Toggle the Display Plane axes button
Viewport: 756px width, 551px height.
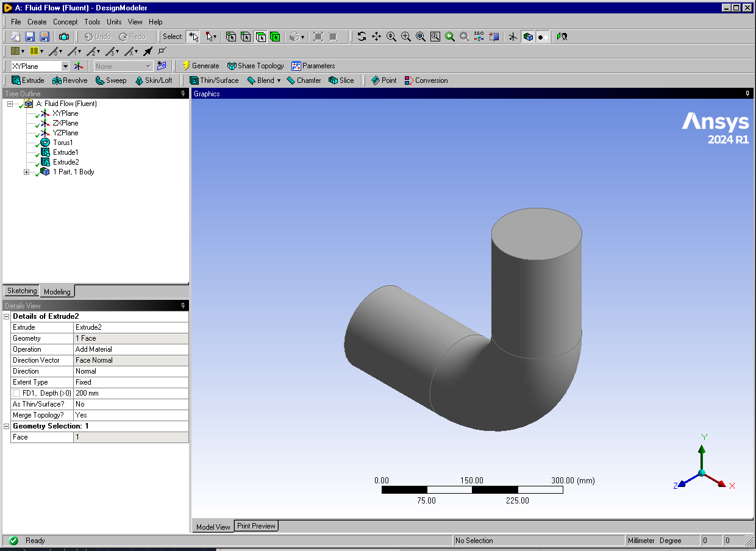(513, 37)
